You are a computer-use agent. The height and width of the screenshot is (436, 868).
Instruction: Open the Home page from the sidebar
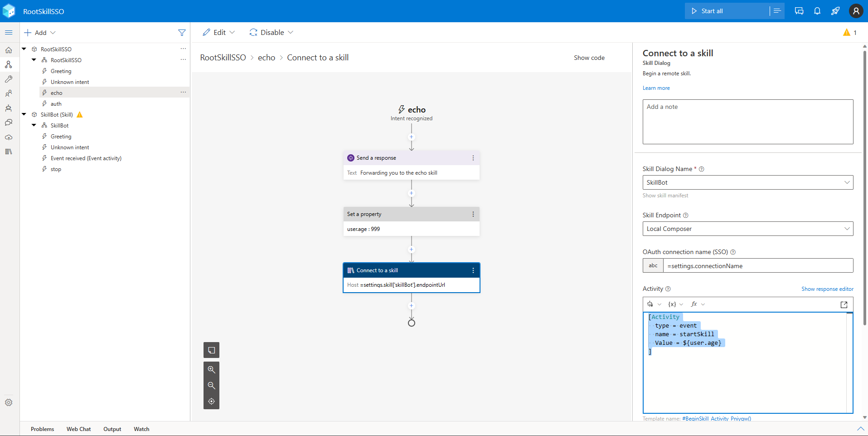(8, 50)
